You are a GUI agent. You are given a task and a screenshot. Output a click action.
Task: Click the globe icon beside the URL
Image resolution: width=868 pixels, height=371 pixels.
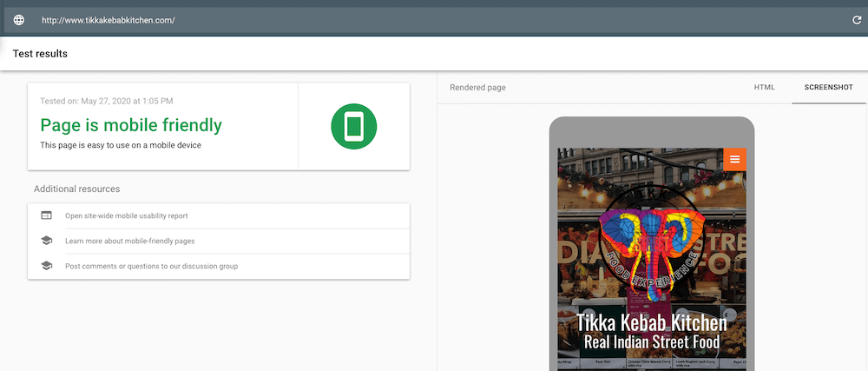point(19,21)
